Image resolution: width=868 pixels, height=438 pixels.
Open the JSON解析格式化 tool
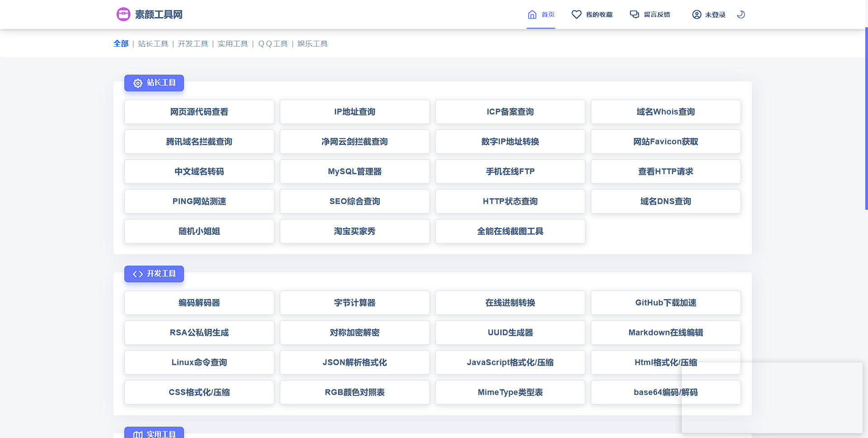coord(355,362)
